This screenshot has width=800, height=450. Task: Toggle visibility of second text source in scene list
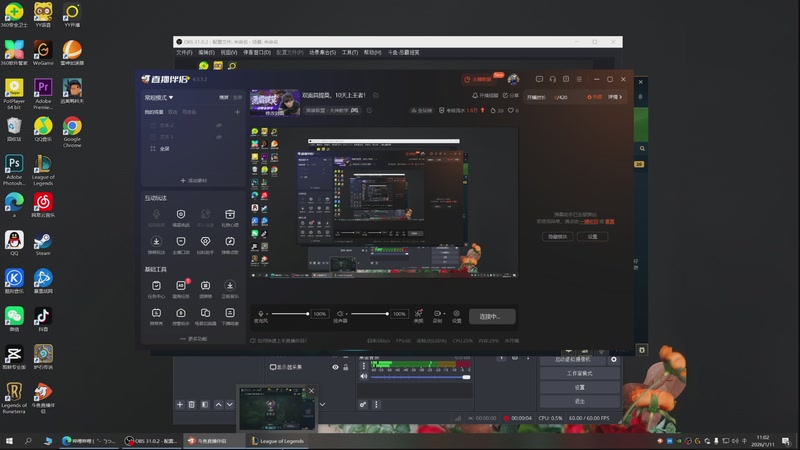pyautogui.click(x=219, y=137)
